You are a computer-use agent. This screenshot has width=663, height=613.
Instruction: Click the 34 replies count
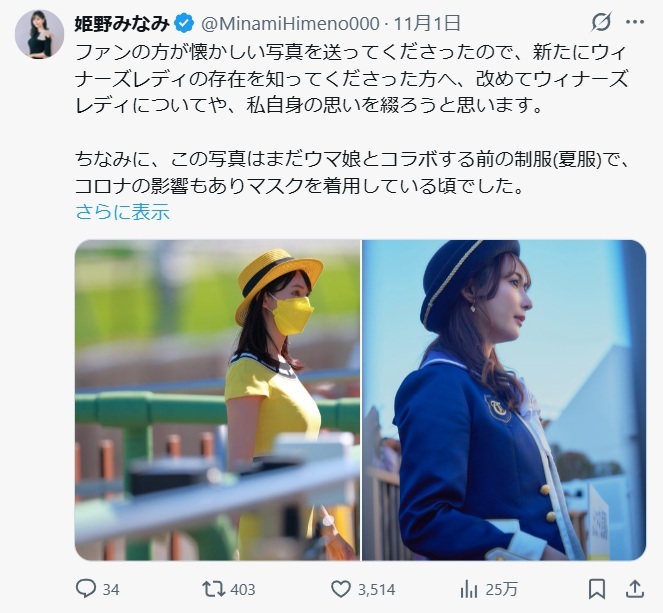(111, 589)
